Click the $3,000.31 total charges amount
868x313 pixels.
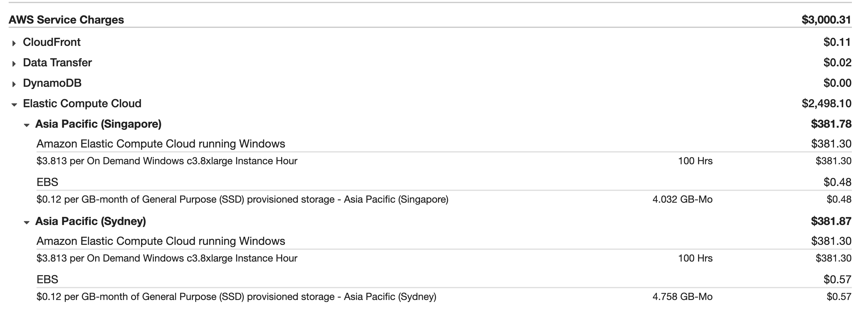click(x=826, y=20)
